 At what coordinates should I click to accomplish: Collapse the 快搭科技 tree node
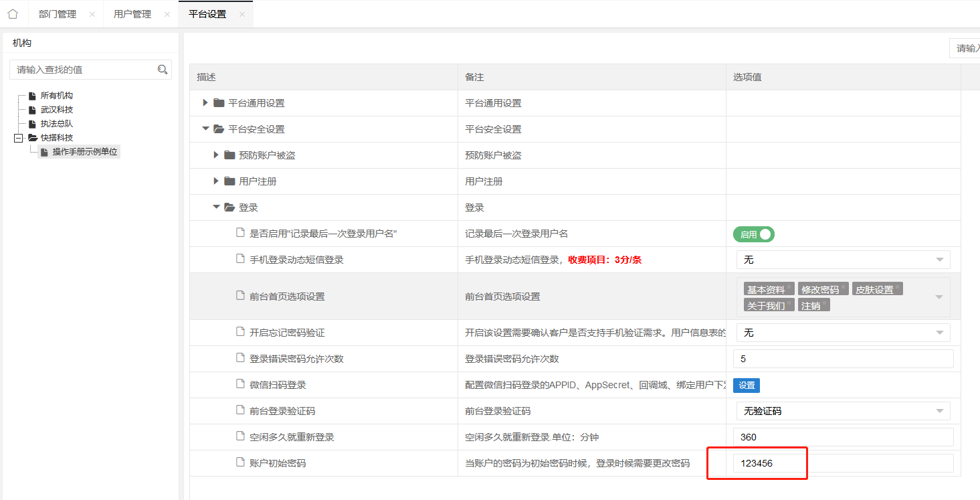pyautogui.click(x=18, y=138)
